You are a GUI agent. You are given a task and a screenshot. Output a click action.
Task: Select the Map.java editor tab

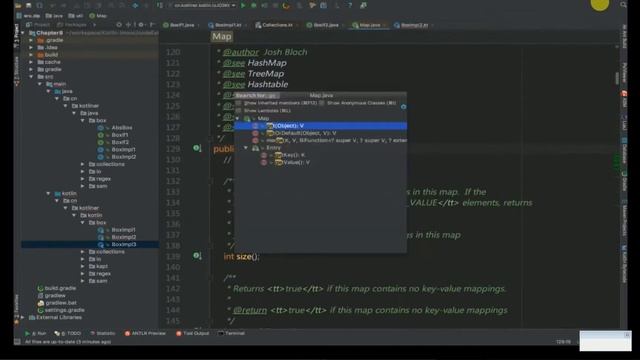367,25
